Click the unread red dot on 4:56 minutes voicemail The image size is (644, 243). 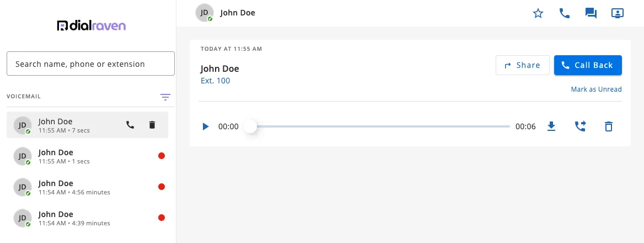point(162,187)
